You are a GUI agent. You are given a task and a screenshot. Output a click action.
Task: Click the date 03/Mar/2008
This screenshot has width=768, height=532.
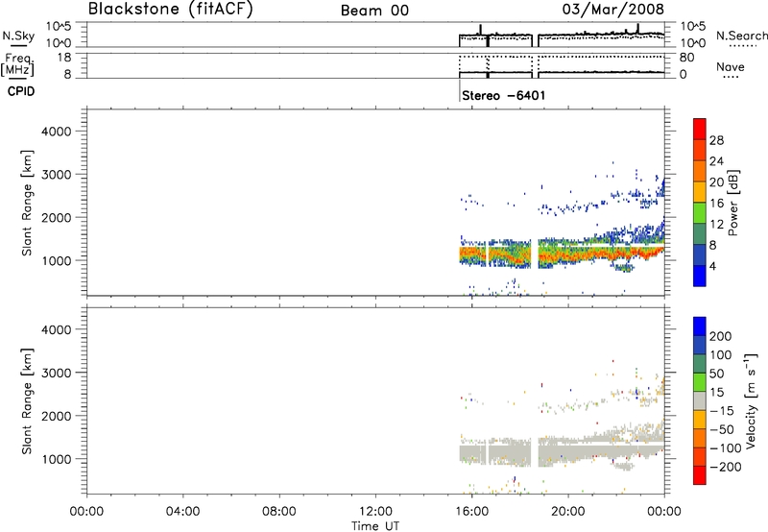coord(612,10)
